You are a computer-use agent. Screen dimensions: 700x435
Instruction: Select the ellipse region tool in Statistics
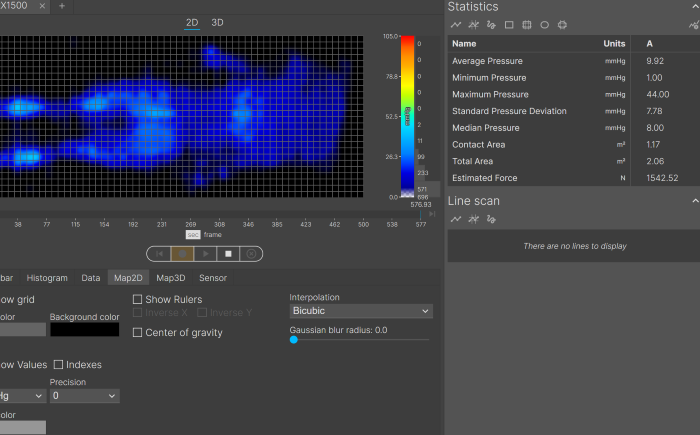click(x=545, y=25)
